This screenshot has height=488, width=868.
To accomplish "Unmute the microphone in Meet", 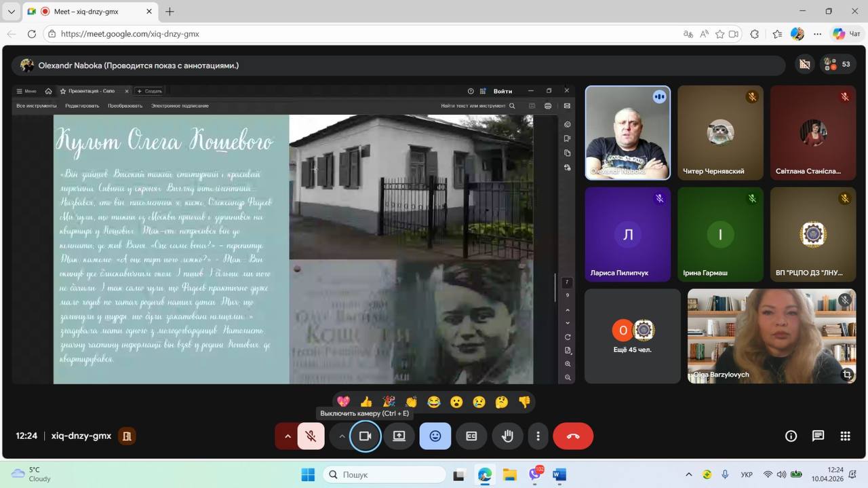I will tap(311, 436).
